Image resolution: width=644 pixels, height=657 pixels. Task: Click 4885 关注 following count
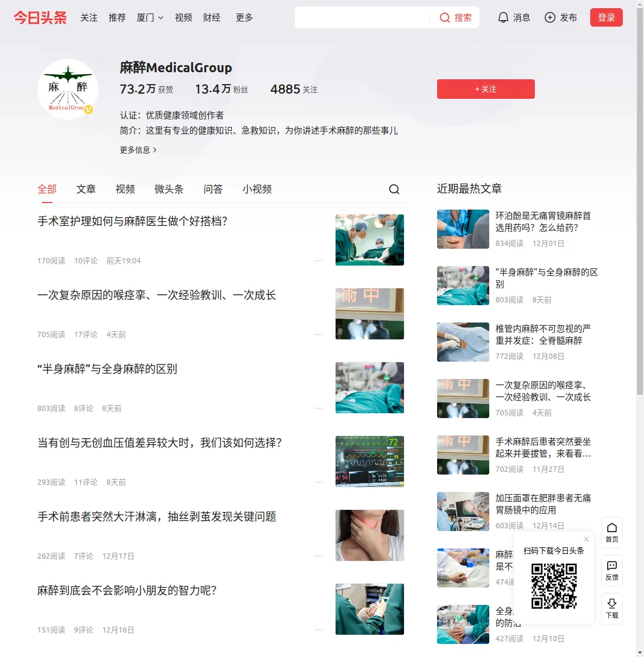[294, 89]
